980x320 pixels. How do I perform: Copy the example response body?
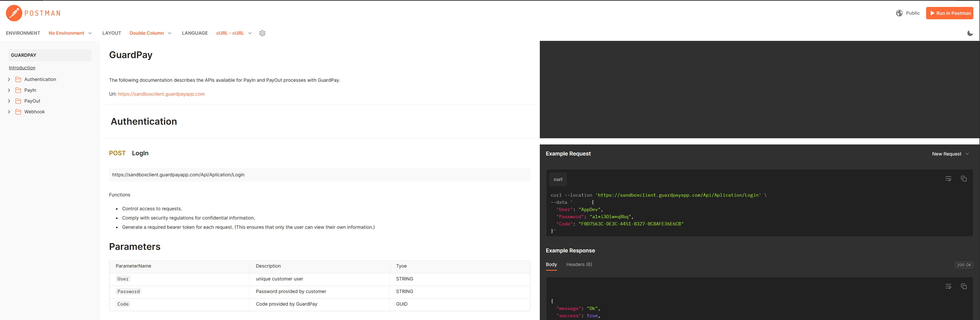point(963,287)
